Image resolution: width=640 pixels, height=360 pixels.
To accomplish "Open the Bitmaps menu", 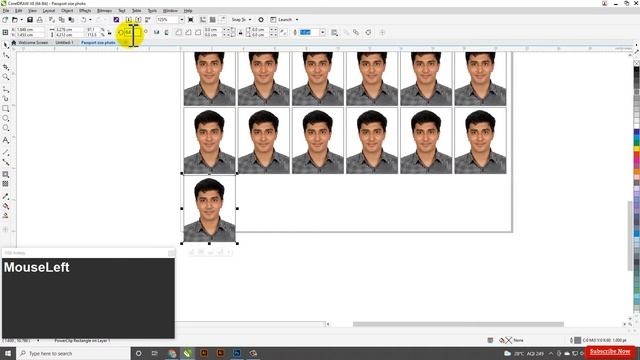I will (x=104, y=11).
